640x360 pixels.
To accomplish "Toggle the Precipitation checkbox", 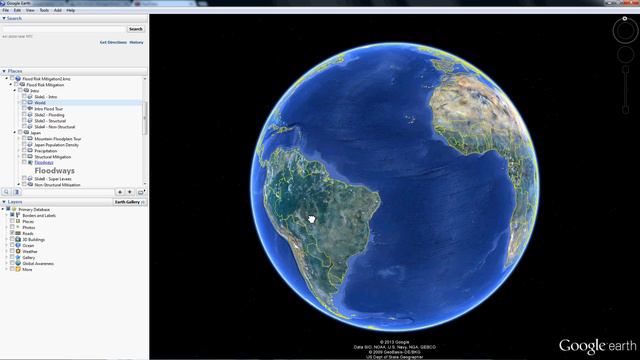I will [24, 151].
